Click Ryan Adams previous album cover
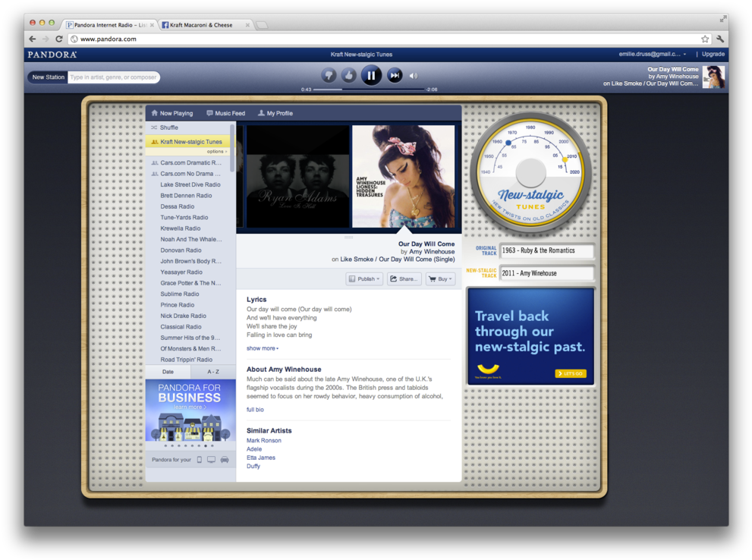This screenshot has height=560, width=752. click(x=297, y=177)
